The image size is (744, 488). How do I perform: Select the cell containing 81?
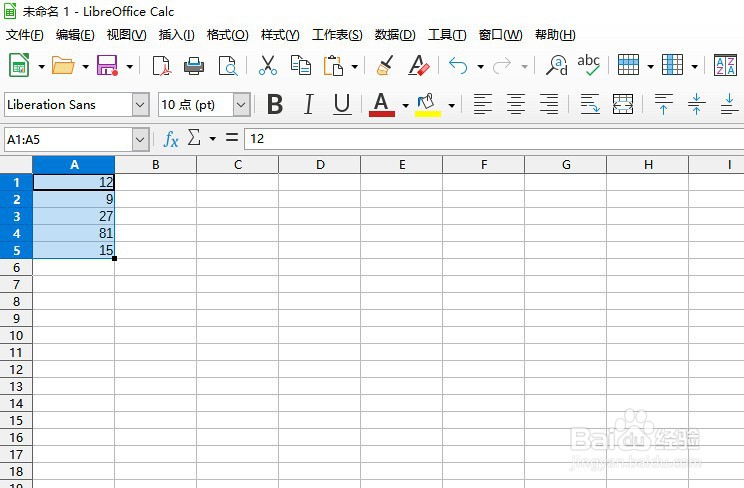pyautogui.click(x=74, y=233)
